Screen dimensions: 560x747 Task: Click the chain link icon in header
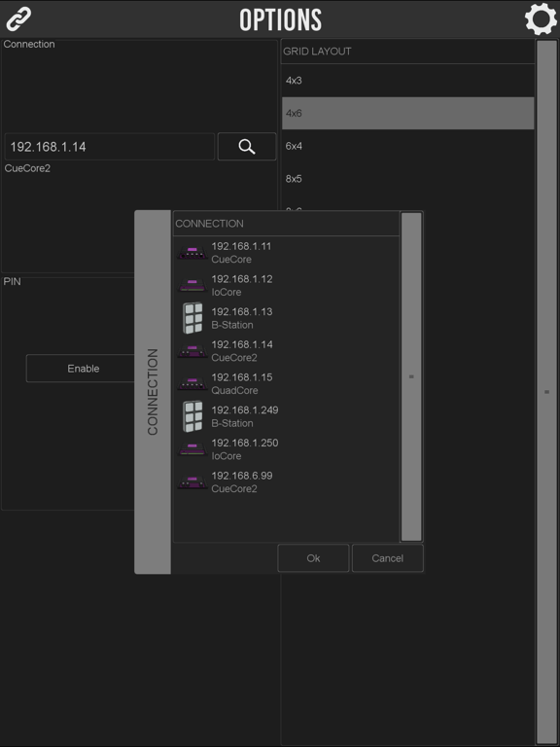[18, 18]
